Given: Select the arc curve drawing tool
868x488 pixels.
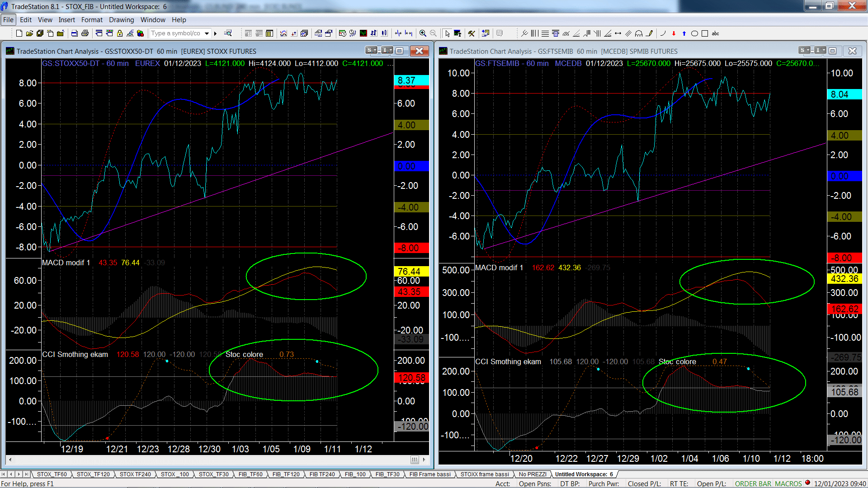Looking at the screenshot, I should coord(663,33).
